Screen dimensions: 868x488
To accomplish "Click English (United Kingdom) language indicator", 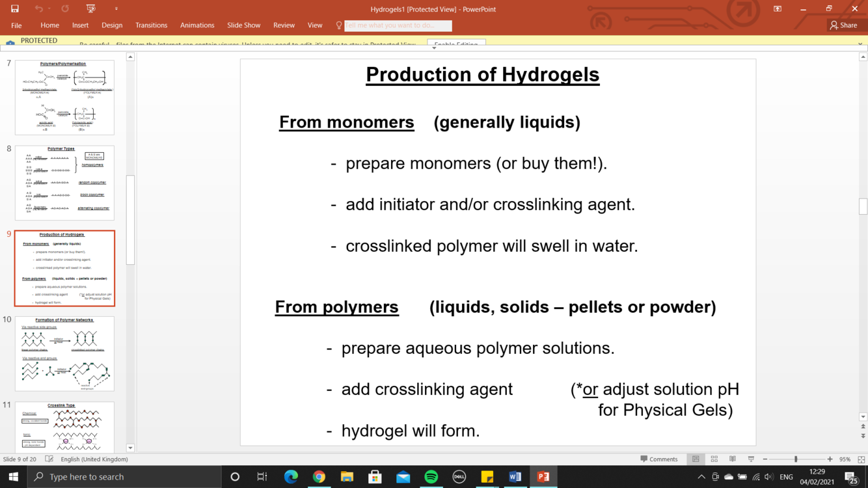I will (x=94, y=459).
